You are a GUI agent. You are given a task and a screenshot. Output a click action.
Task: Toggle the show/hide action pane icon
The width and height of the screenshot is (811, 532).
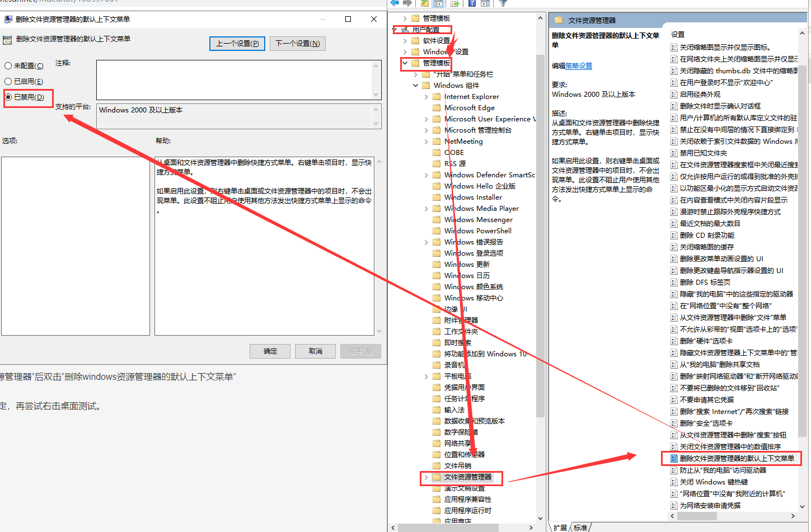485,3
